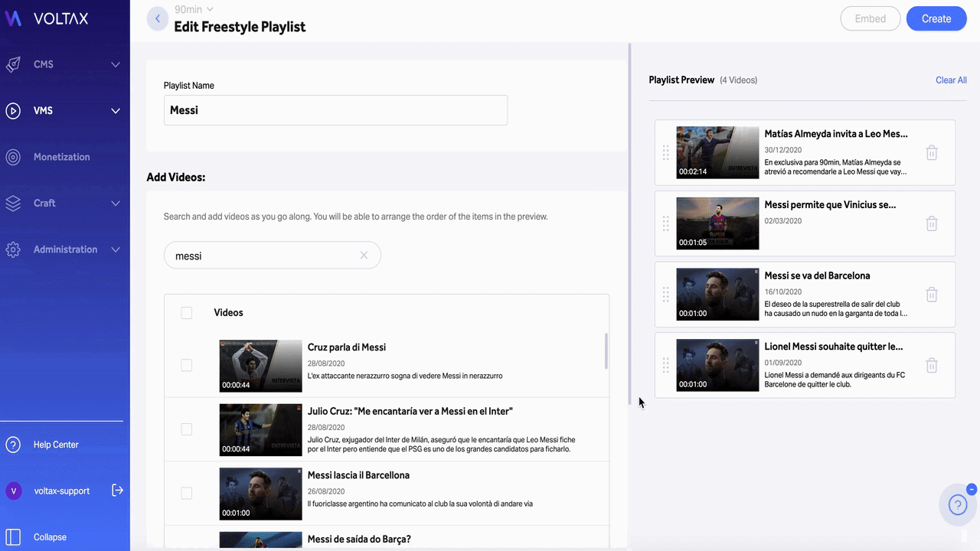
Task: Tick the Messi lascia il Barcellona checkbox
Action: coord(187,494)
